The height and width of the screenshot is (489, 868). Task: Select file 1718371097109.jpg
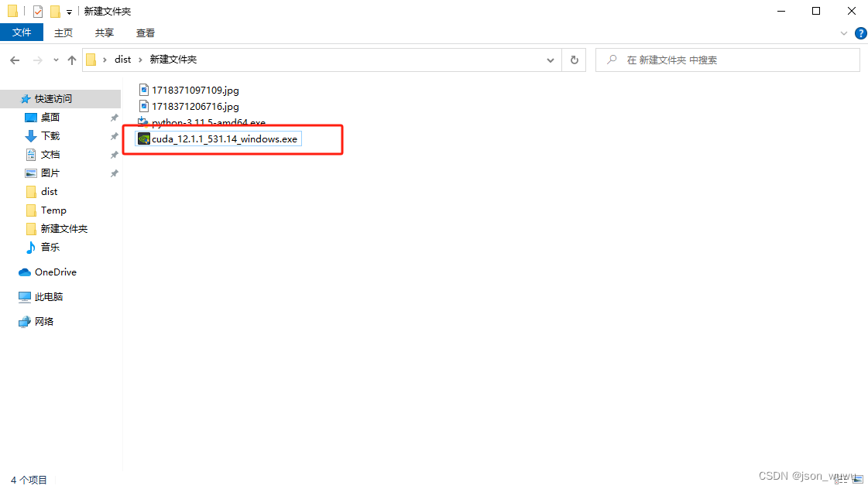[195, 91]
